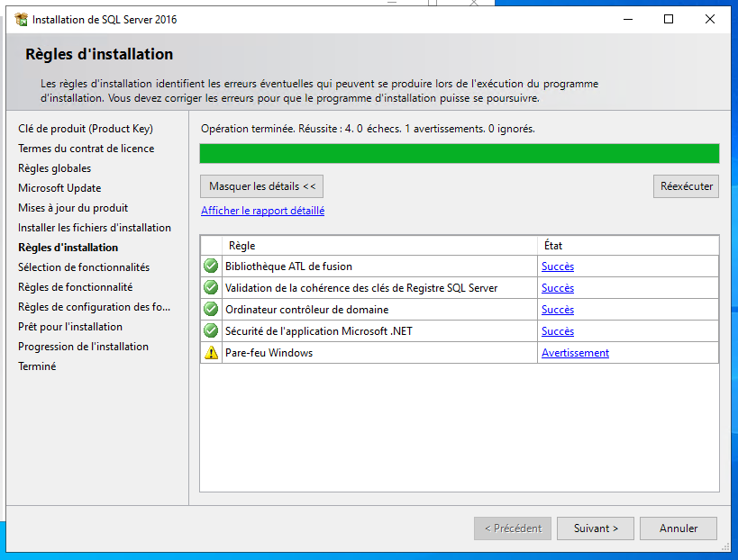
Task: Select Termes du contrat de licence step
Action: click(87, 149)
